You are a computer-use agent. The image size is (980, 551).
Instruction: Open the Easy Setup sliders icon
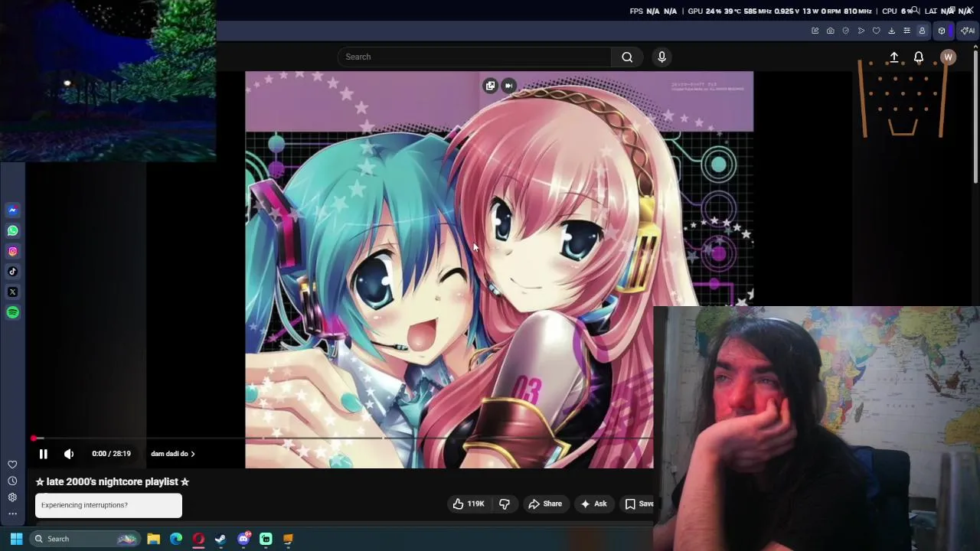(906, 31)
